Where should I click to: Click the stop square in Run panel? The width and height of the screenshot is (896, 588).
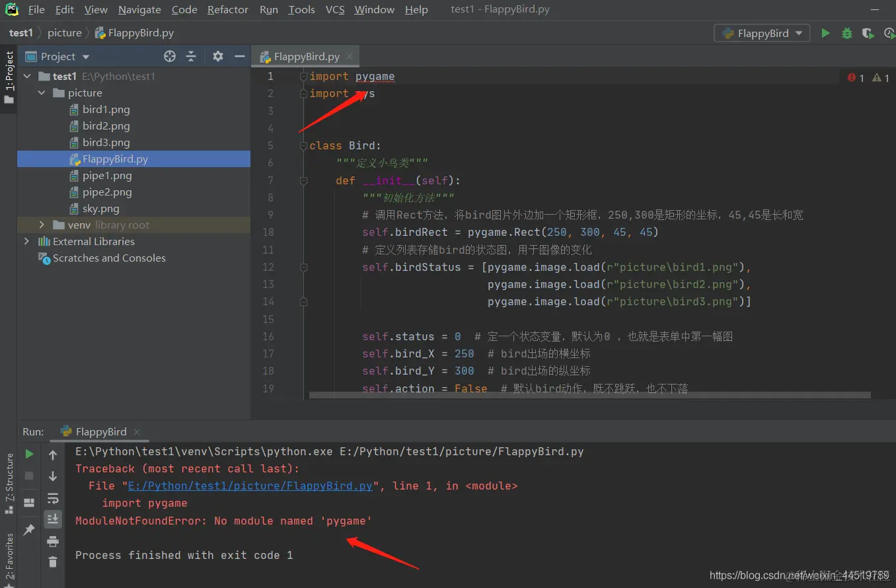[x=29, y=476]
